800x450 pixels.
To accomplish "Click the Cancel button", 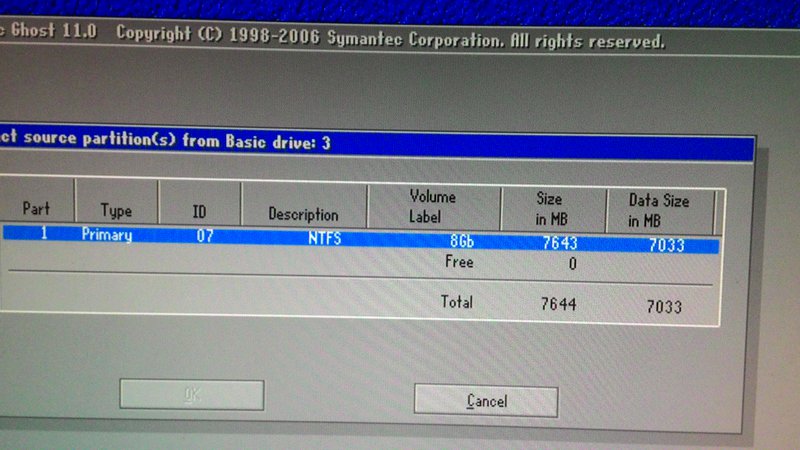I will click(x=486, y=401).
